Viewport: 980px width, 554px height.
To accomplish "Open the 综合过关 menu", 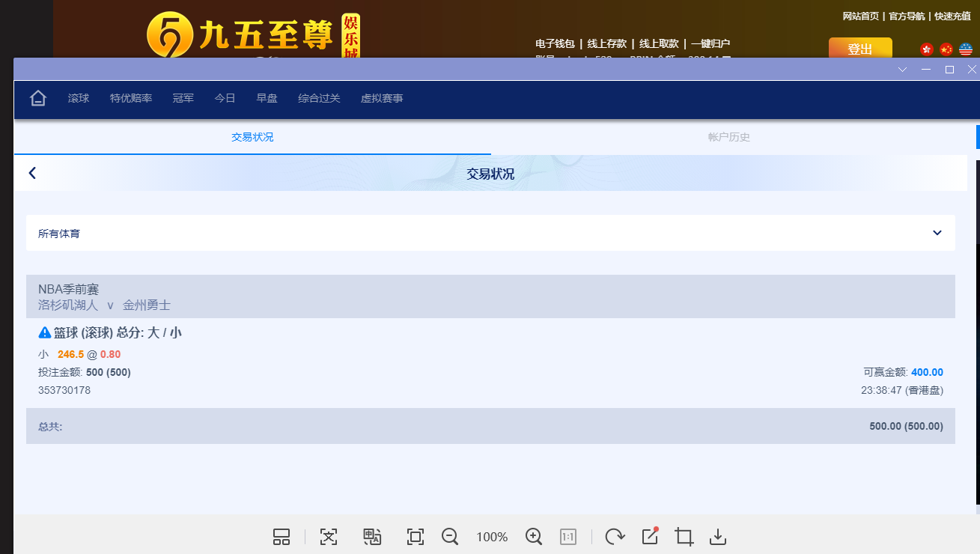I will pos(319,98).
